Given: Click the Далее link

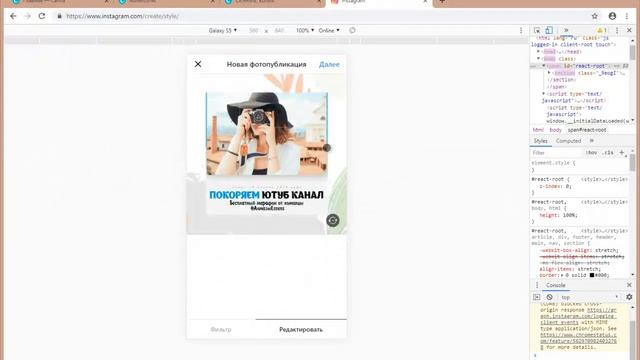Looking at the screenshot, I should pyautogui.click(x=329, y=64).
